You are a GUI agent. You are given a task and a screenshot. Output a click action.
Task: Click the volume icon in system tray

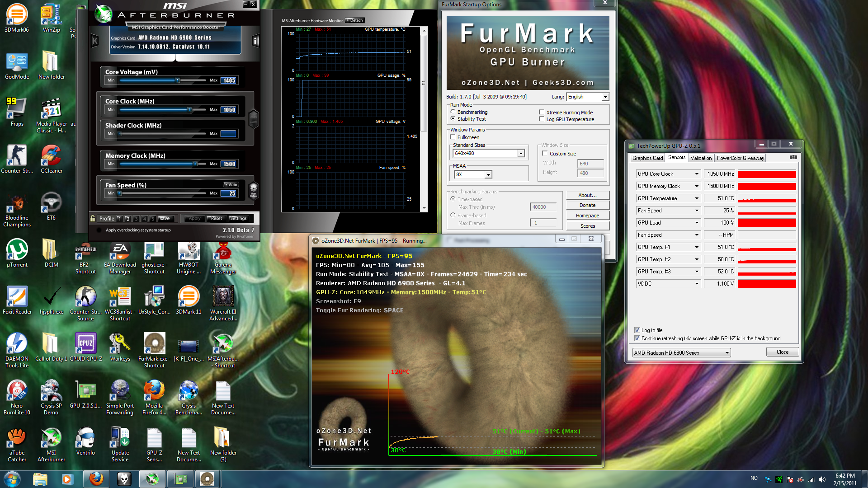point(822,479)
